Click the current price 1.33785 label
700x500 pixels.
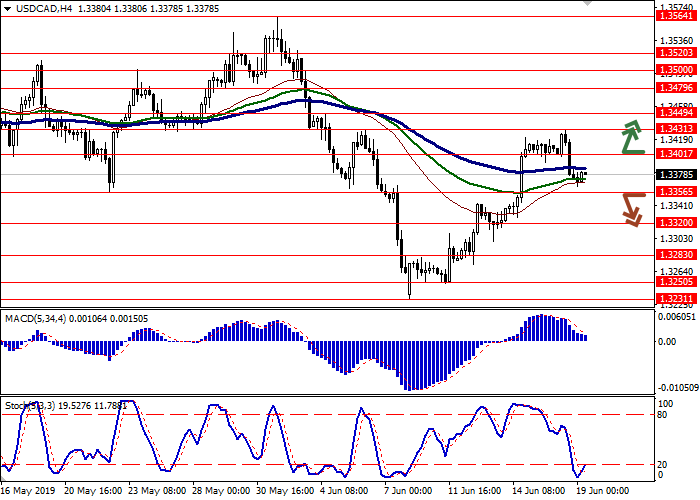click(x=671, y=174)
